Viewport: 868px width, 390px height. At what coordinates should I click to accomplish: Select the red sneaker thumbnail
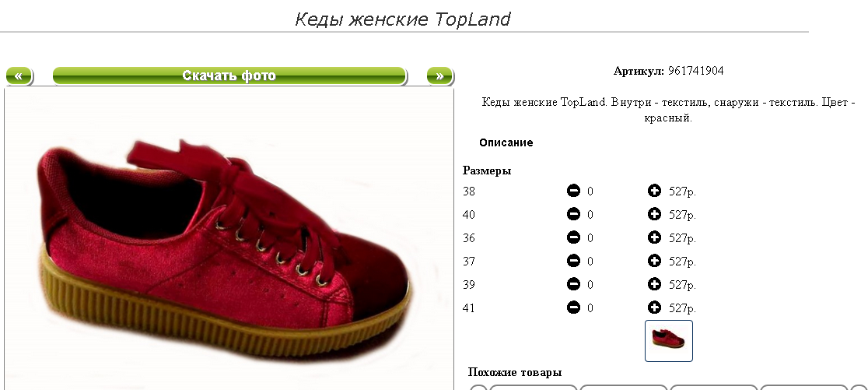tap(669, 341)
